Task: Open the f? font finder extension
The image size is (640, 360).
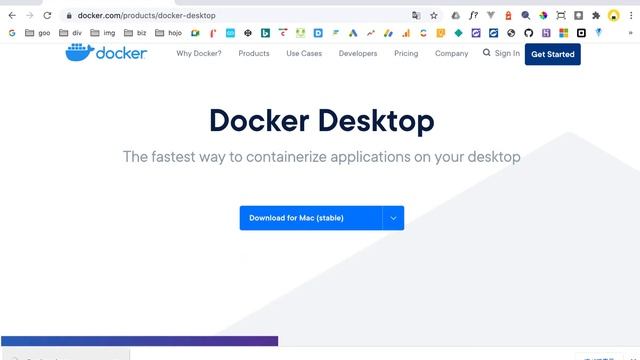Action: pyautogui.click(x=473, y=16)
